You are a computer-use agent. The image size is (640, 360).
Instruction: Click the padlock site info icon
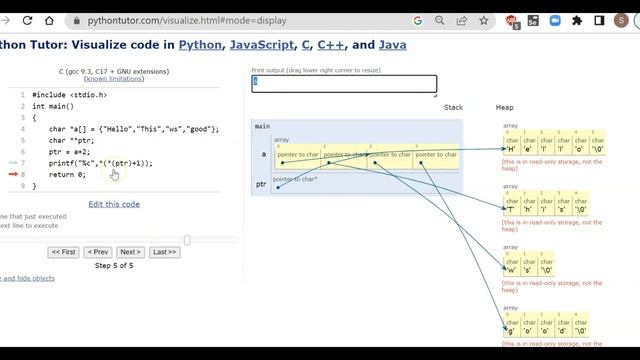coord(77,21)
